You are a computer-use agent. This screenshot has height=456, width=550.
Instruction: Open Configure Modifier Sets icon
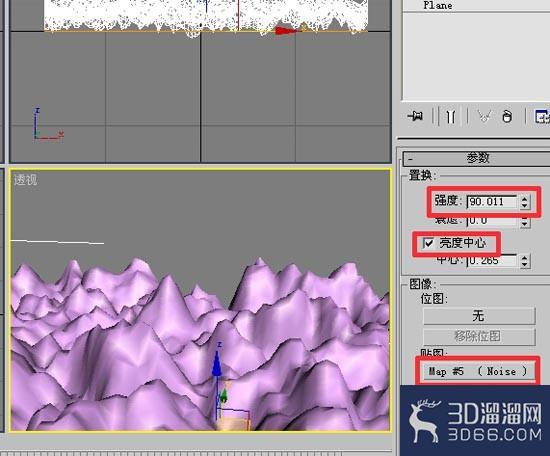tap(542, 116)
